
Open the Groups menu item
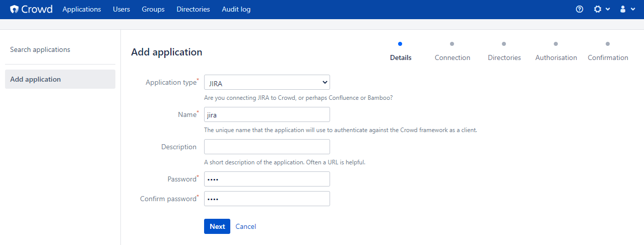[153, 9]
